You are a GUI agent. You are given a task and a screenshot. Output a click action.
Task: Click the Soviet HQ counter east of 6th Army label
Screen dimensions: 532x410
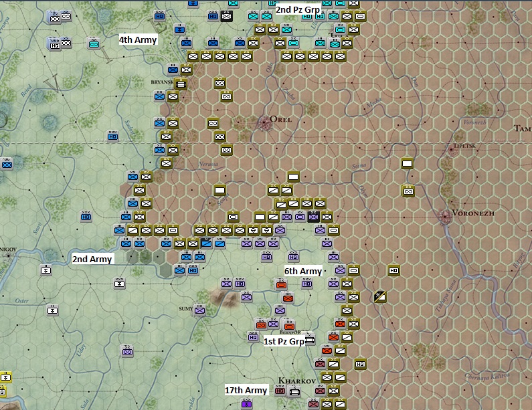[x=393, y=270]
